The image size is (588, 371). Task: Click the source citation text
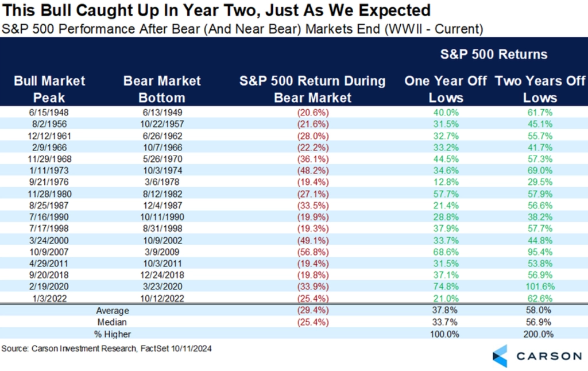[106, 349]
